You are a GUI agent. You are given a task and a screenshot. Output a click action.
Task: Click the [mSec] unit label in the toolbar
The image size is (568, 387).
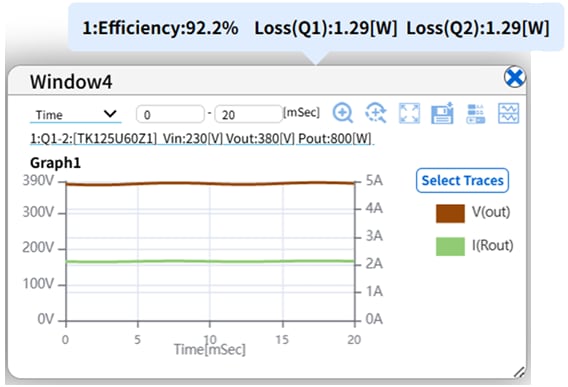coord(301,112)
